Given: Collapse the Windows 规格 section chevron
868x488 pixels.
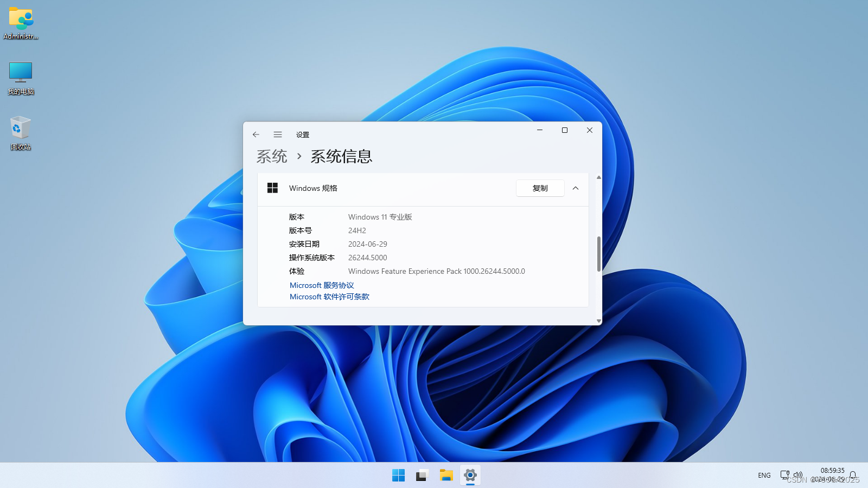Looking at the screenshot, I should coord(576,188).
